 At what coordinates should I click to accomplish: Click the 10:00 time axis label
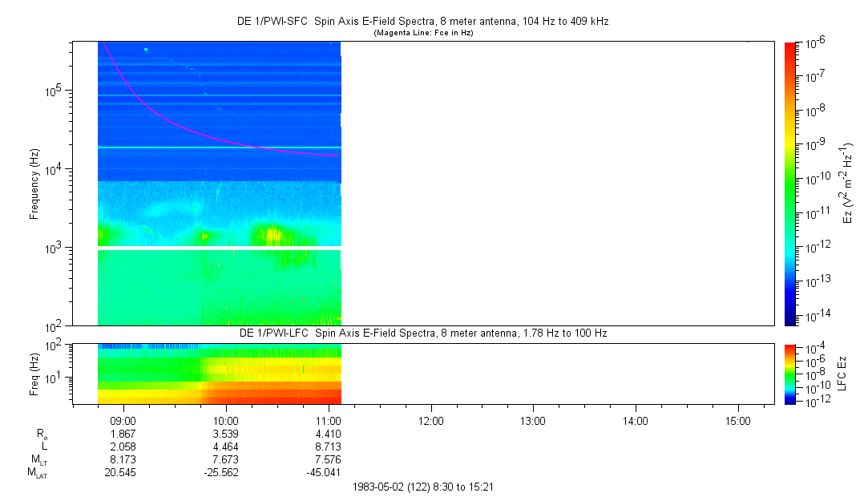coord(226,421)
